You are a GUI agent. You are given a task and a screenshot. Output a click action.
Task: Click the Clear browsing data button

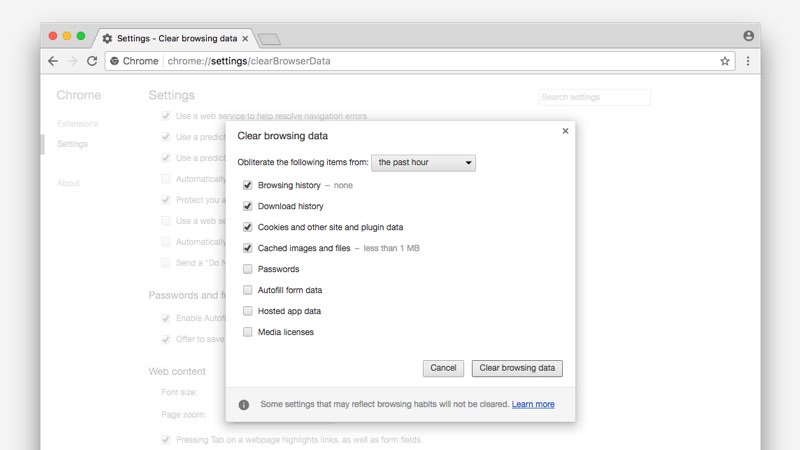tap(517, 368)
